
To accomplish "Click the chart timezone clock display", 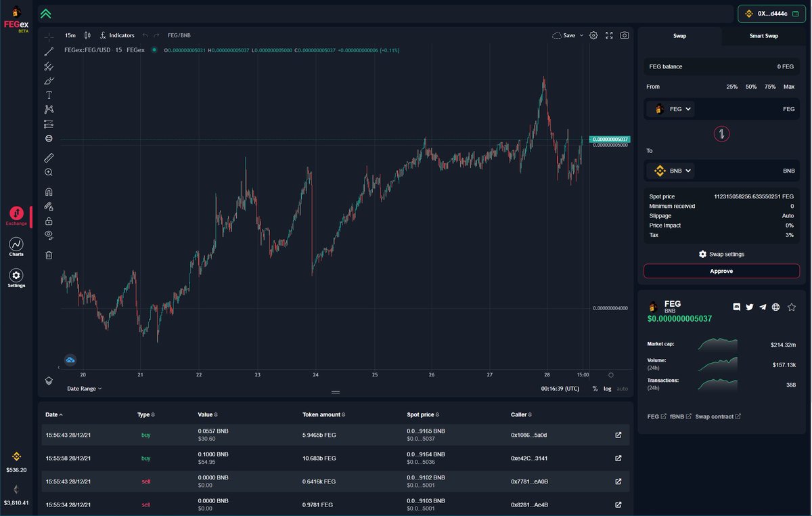I will point(560,389).
